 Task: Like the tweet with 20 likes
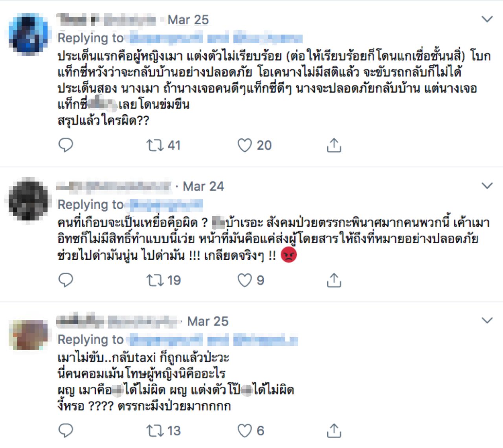[x=244, y=145]
